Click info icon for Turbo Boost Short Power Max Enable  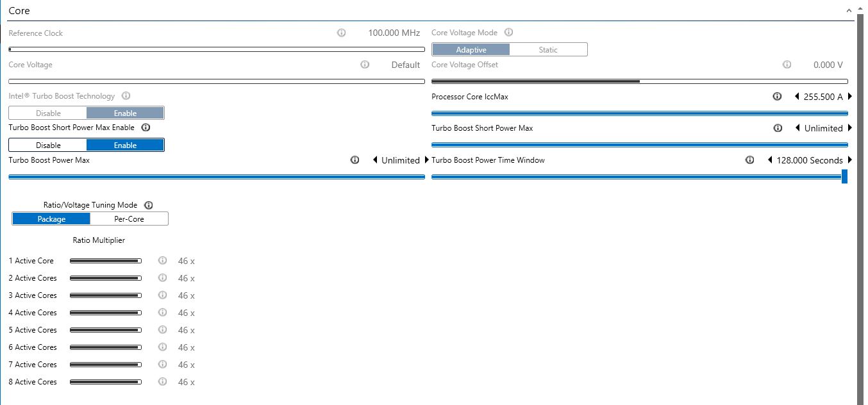pos(146,128)
